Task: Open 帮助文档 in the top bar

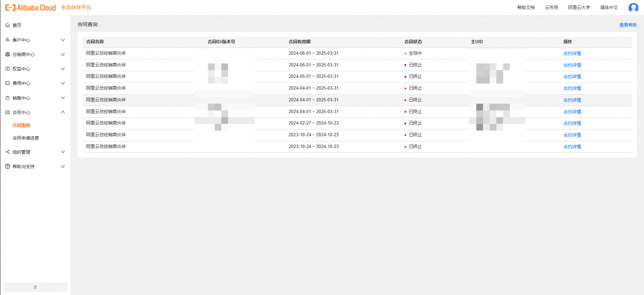Action: (x=526, y=7)
